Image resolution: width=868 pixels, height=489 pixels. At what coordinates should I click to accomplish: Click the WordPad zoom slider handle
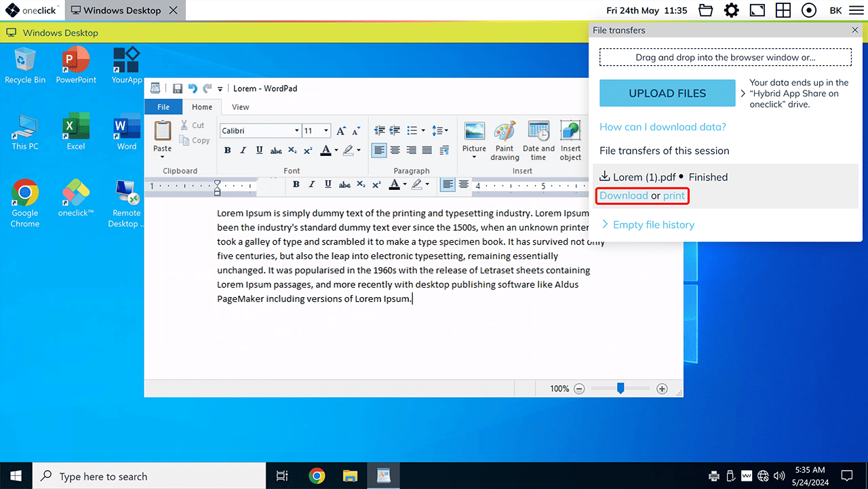(x=620, y=389)
